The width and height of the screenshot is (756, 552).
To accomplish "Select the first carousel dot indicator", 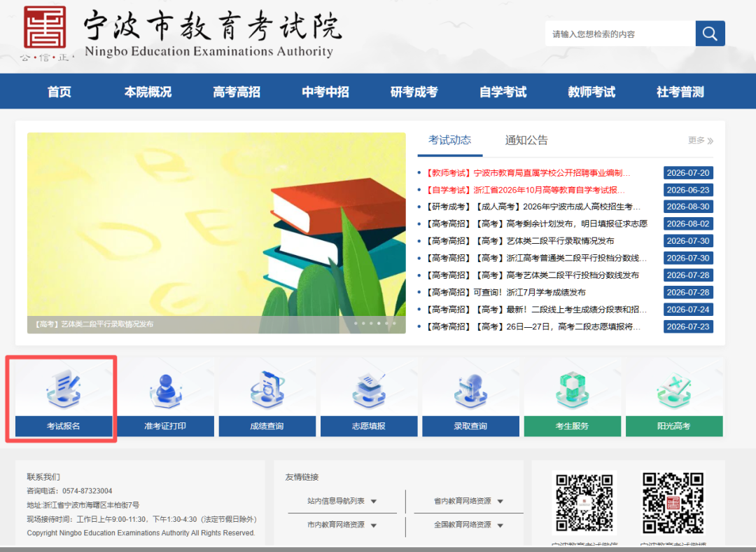I will [x=356, y=324].
